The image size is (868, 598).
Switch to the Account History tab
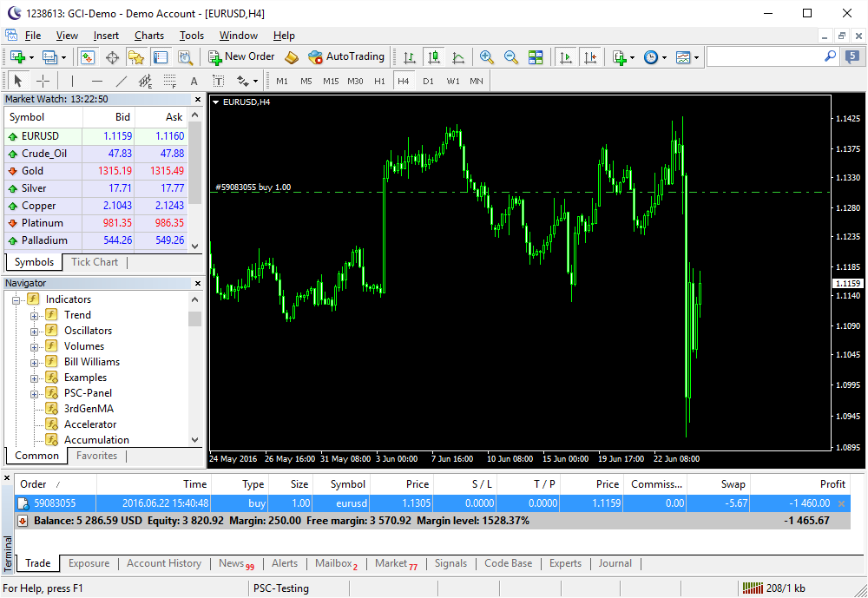pyautogui.click(x=164, y=563)
